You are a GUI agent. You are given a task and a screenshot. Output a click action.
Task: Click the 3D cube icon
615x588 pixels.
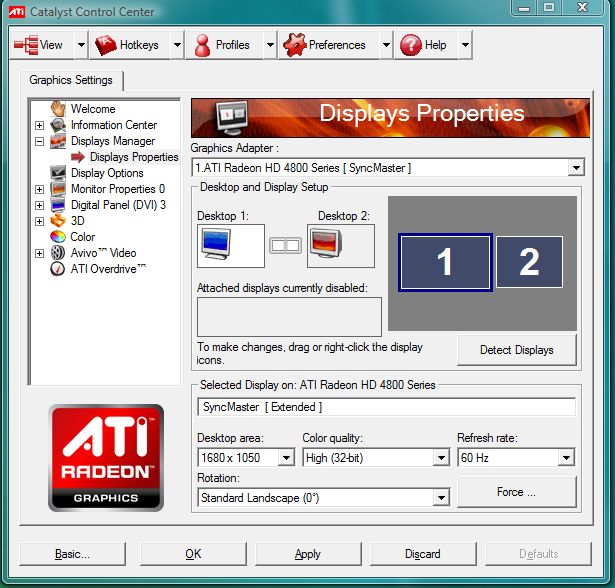point(58,221)
